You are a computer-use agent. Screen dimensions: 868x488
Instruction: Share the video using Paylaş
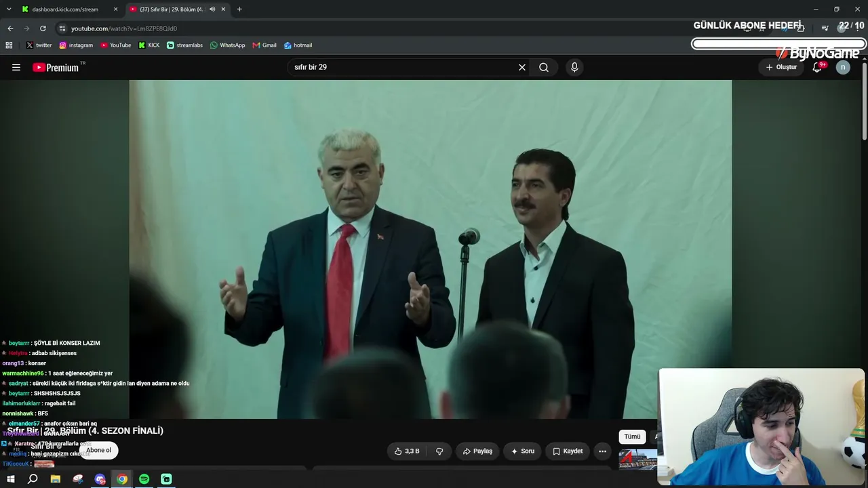click(x=477, y=451)
